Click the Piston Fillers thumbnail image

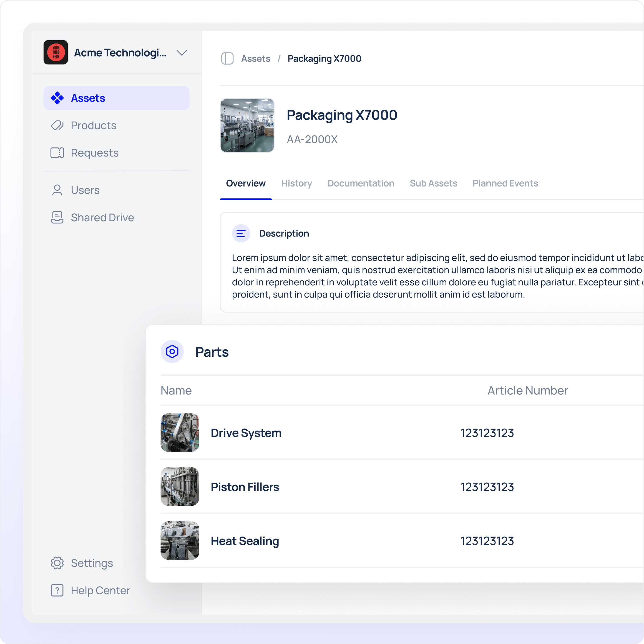coord(180,487)
